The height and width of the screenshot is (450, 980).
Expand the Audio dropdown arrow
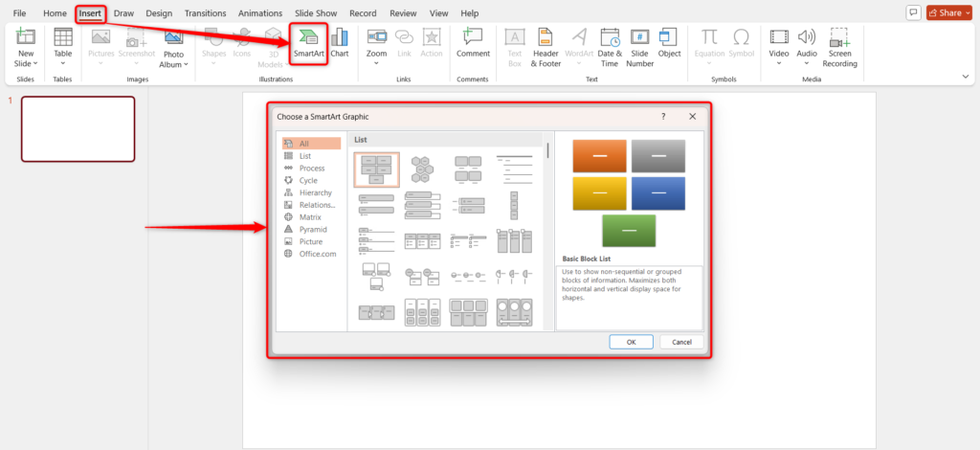click(x=807, y=63)
